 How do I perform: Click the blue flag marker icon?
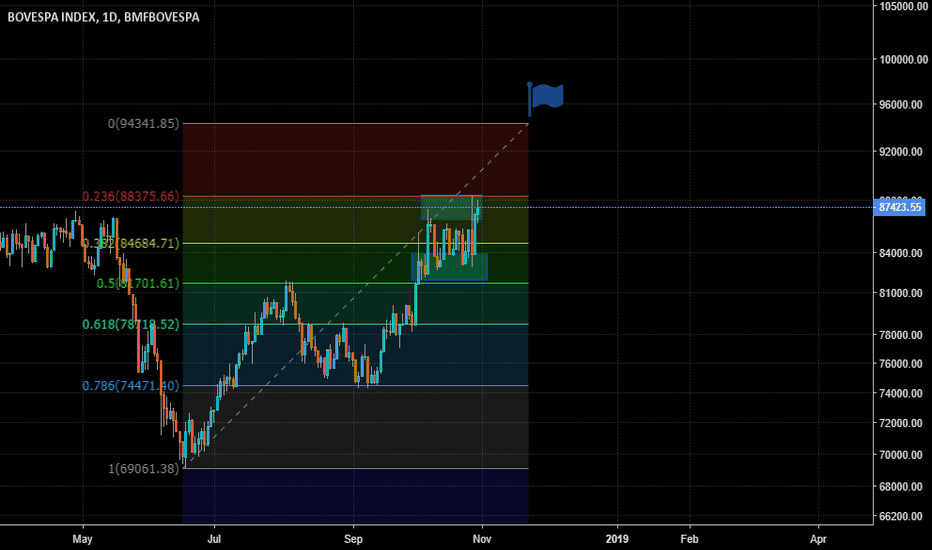[546, 98]
